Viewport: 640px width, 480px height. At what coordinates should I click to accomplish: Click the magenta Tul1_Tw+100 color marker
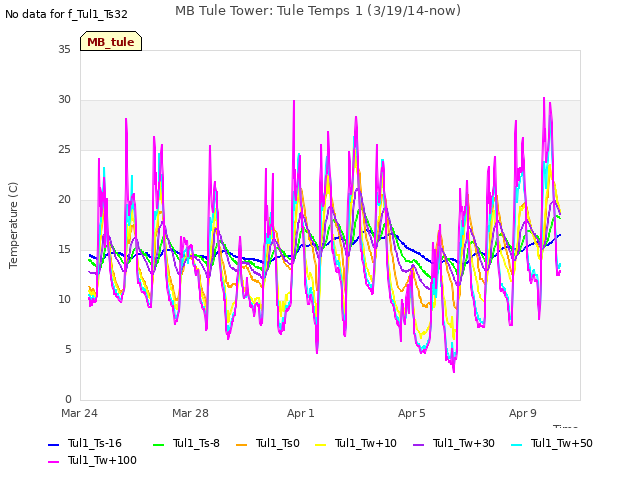(x=53, y=462)
